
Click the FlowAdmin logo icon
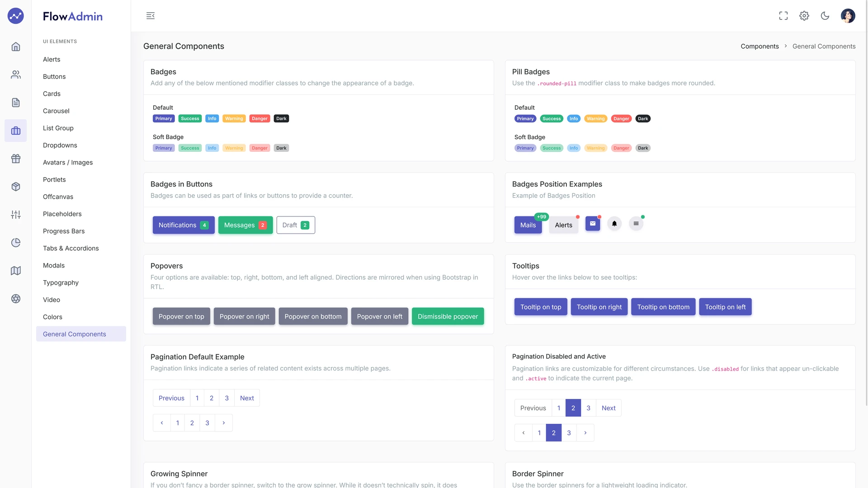tap(15, 16)
